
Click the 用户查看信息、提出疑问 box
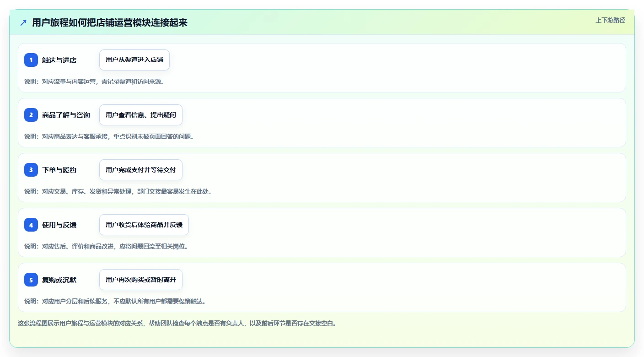tap(141, 115)
